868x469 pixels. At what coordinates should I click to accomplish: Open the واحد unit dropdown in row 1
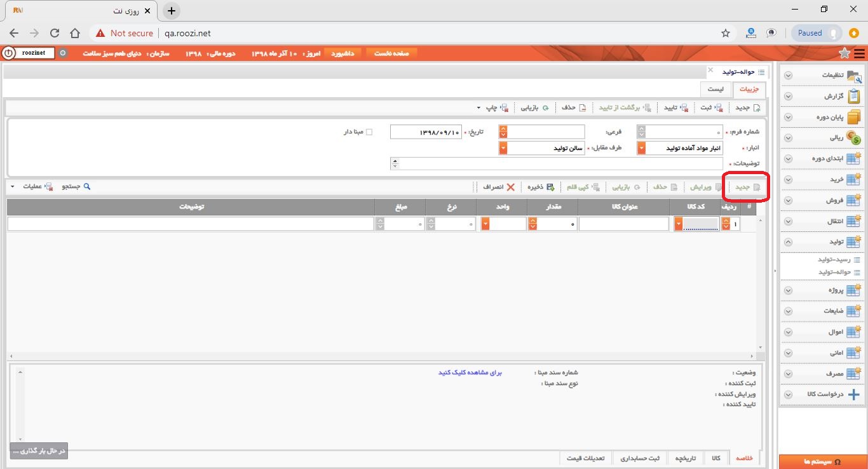[x=485, y=224]
